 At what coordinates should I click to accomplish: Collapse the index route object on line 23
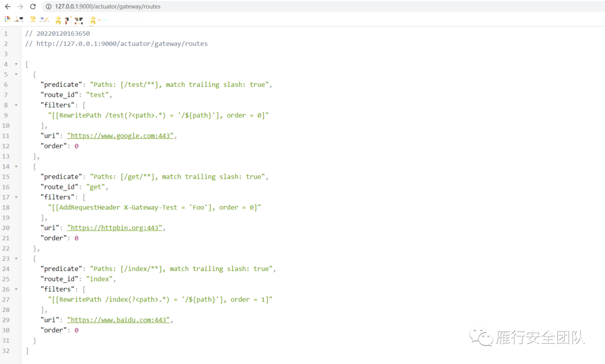pyautogui.click(x=16, y=259)
